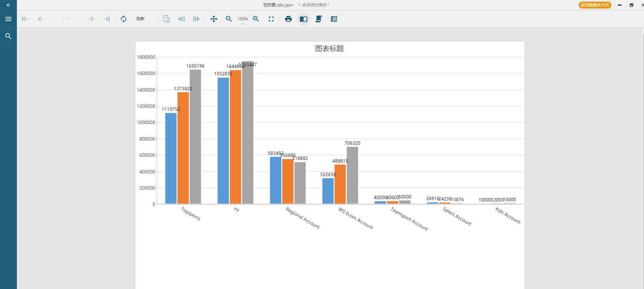The height and width of the screenshot is (289, 644).
Task: Click the WS Ecom Account axis label
Action: pyautogui.click(x=356, y=218)
